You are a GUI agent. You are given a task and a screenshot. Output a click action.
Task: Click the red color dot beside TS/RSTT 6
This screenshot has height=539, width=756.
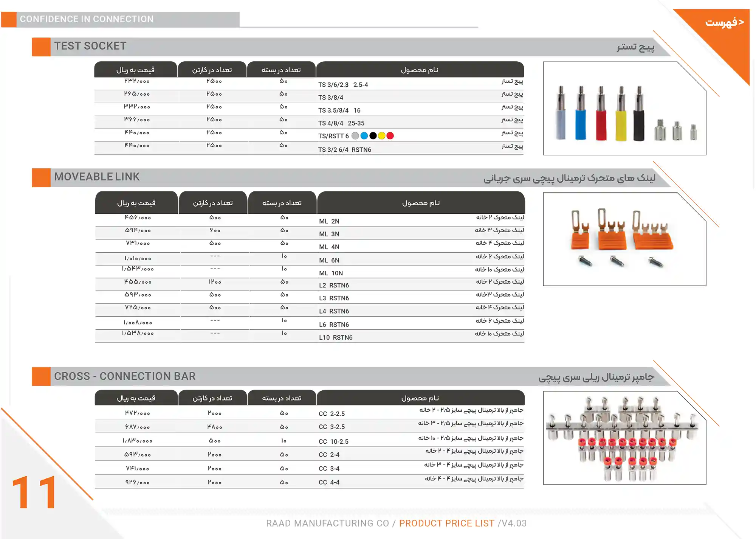tap(390, 136)
